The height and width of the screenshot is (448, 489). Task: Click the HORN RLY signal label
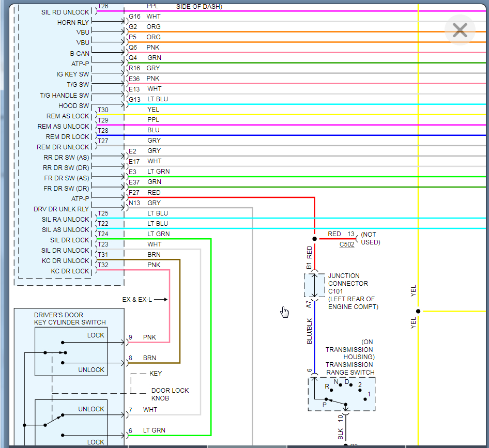coord(73,22)
